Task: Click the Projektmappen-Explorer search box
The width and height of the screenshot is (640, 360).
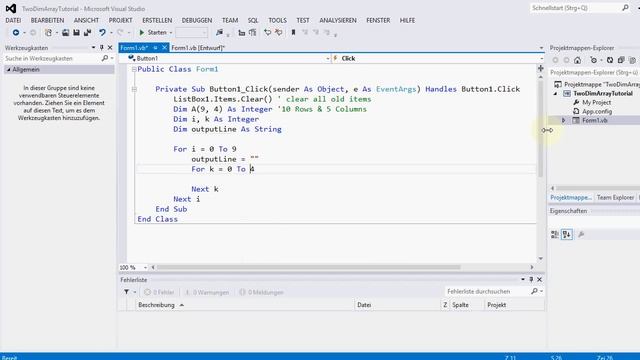Action: (594, 72)
